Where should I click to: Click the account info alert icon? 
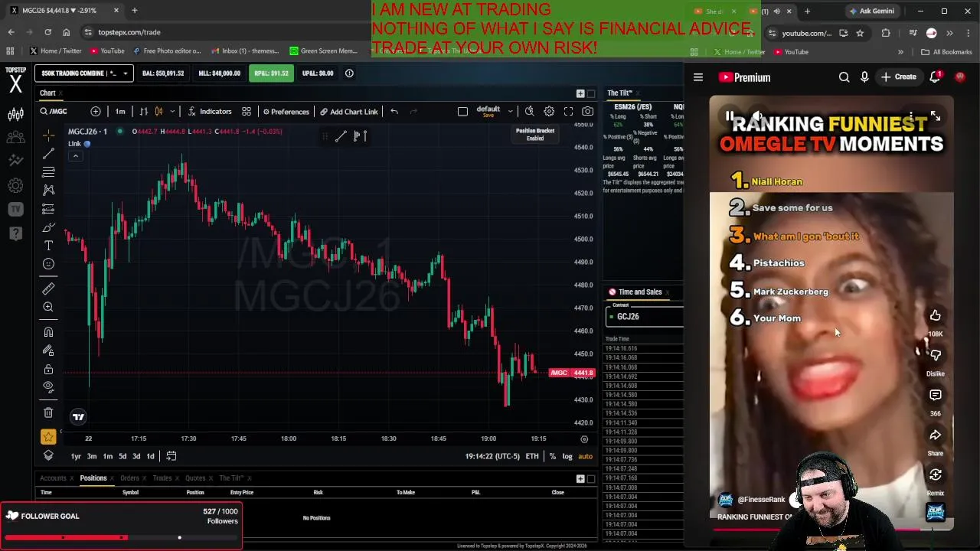(x=349, y=73)
